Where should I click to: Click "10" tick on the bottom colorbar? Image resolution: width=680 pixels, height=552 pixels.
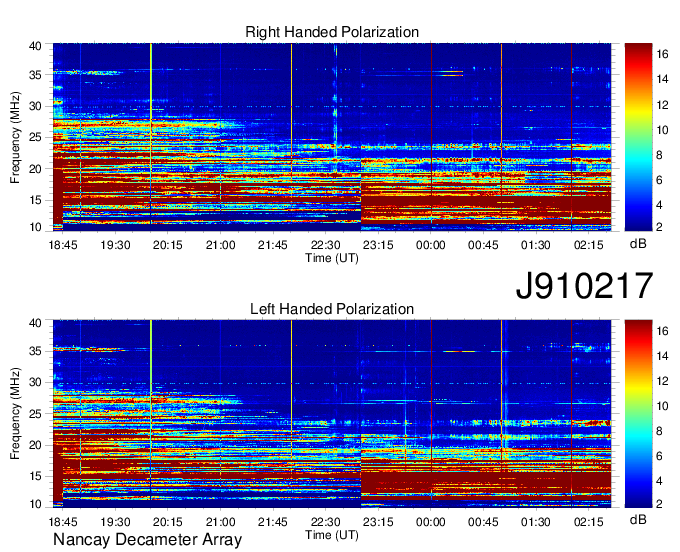tap(662, 406)
